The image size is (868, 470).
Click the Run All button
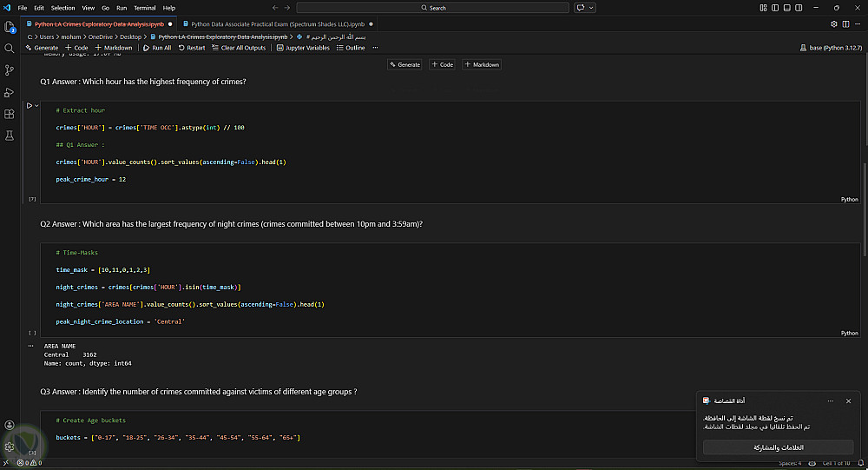click(x=157, y=48)
